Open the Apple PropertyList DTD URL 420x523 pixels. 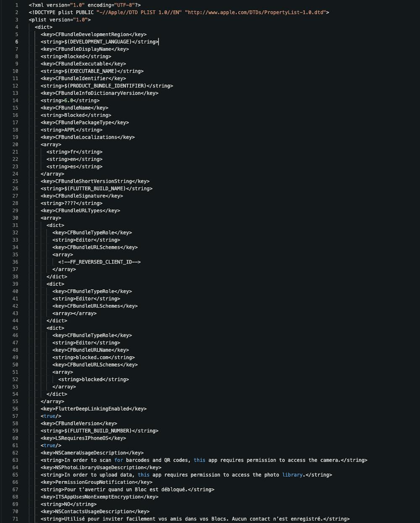point(256,12)
